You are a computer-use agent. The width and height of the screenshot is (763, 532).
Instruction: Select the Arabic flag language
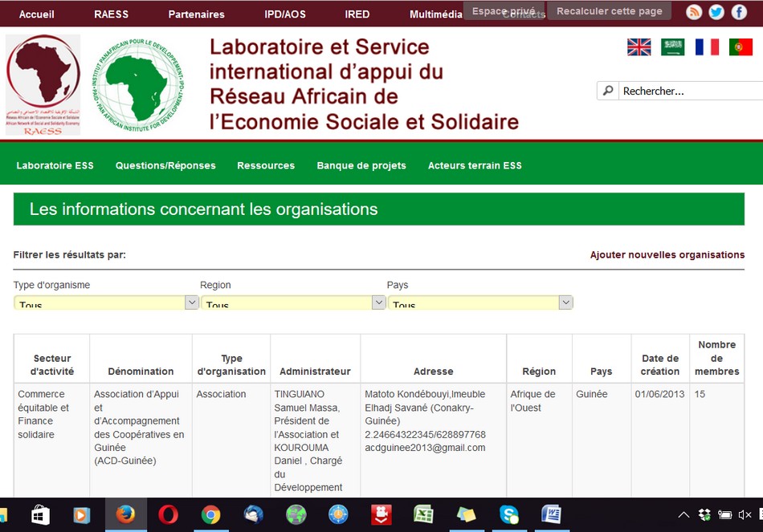tap(672, 47)
